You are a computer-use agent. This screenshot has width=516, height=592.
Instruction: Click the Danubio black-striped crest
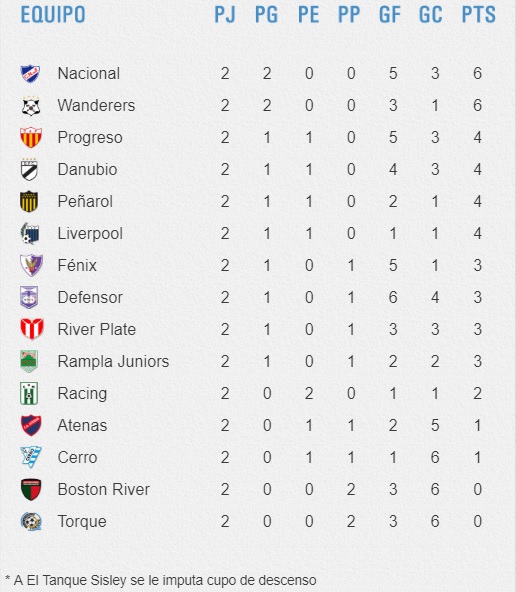(29, 170)
